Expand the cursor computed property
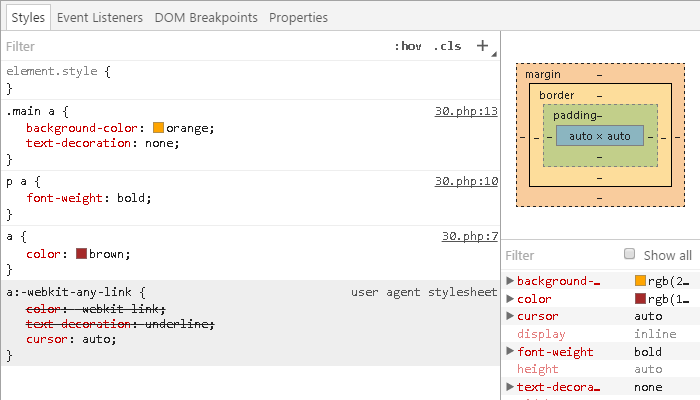Viewport: 700px width, 400px height. 511,316
